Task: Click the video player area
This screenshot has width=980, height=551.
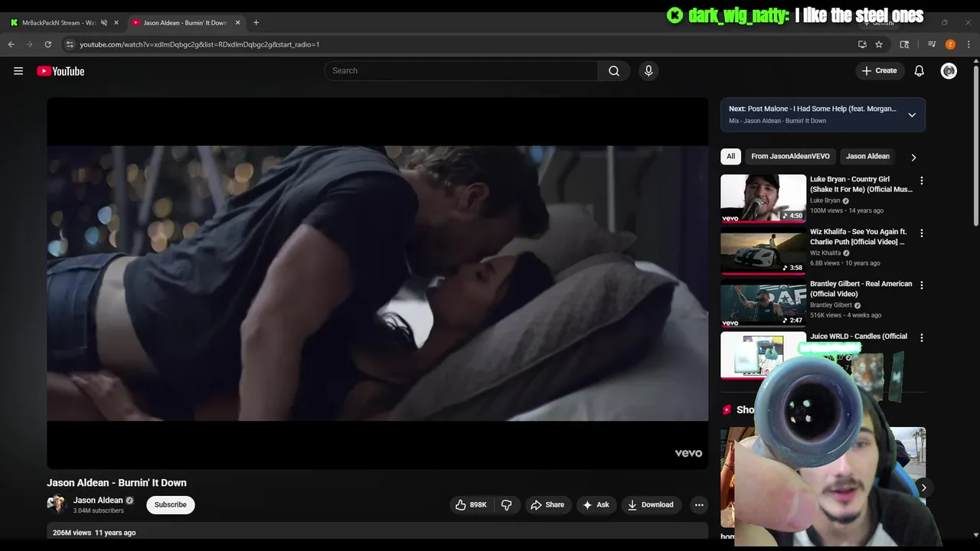Action: (377, 283)
